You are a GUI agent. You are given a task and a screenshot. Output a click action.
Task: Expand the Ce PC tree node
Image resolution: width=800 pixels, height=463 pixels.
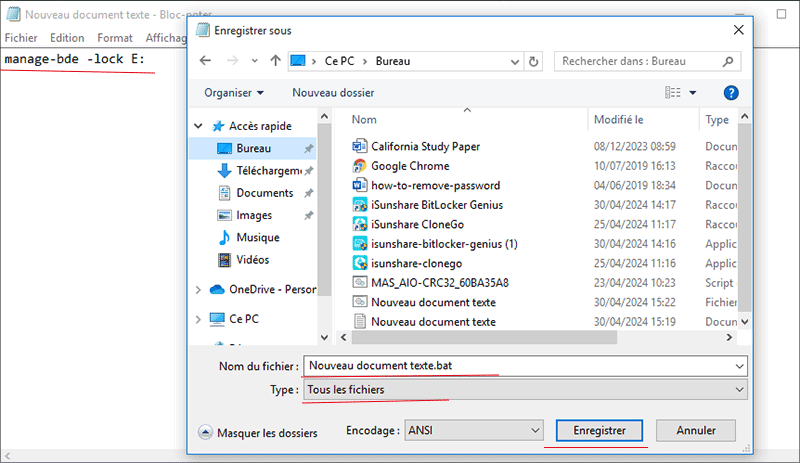click(x=198, y=320)
